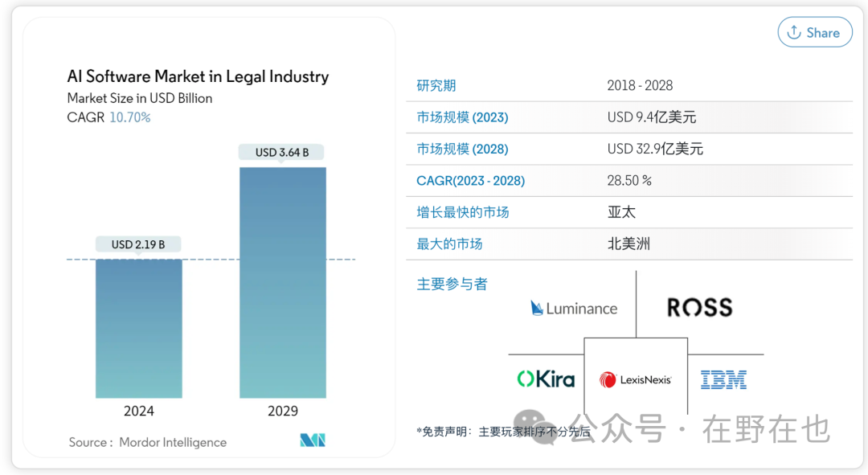Viewport: 868px width, 475px height.
Task: Click the 亚太 value
Action: click(621, 212)
